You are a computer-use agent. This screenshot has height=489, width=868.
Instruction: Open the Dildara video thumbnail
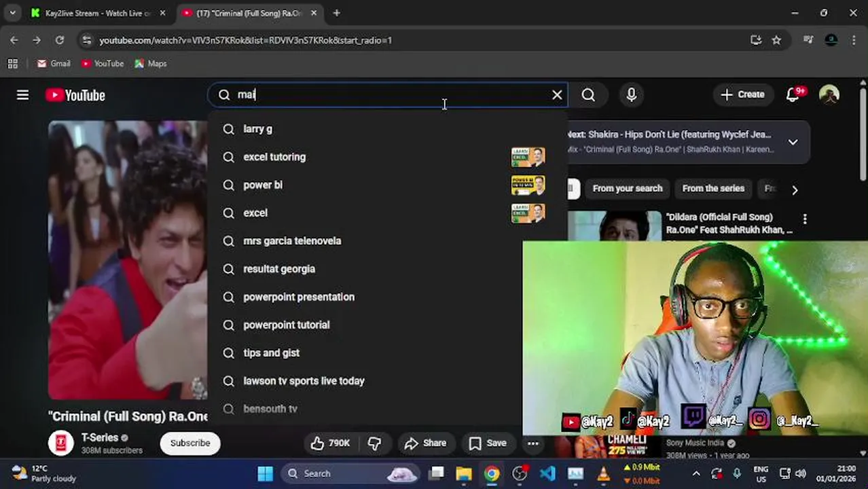coord(614,226)
